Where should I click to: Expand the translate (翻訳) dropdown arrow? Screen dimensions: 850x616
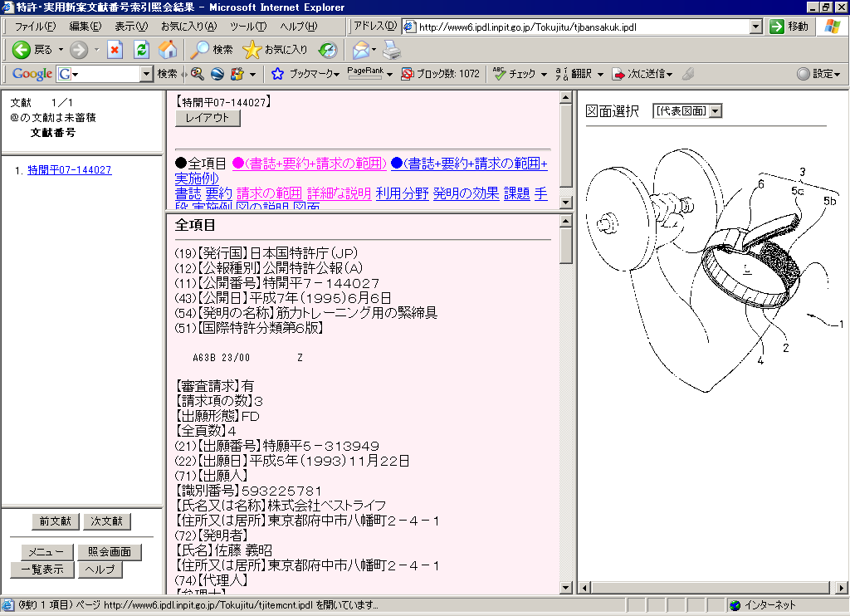[599, 74]
